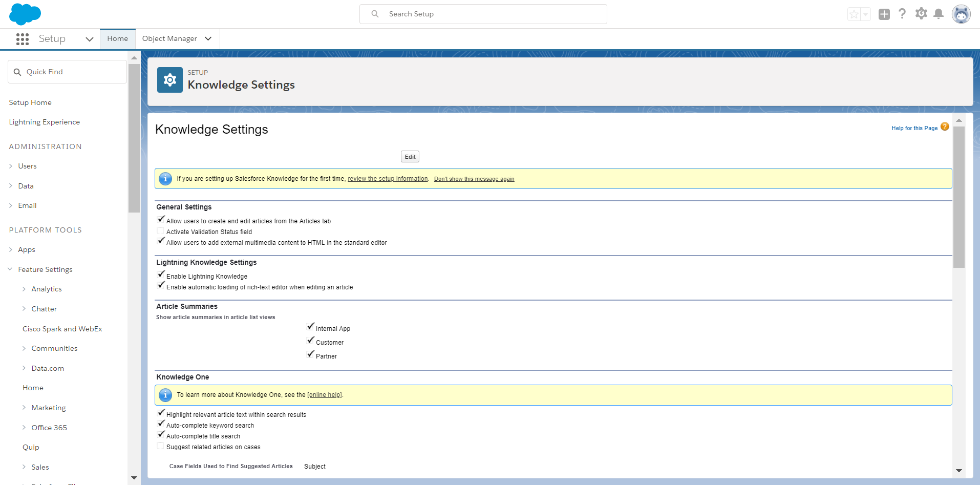
Task: Expand the Users section in sidebar
Action: click(x=11, y=166)
